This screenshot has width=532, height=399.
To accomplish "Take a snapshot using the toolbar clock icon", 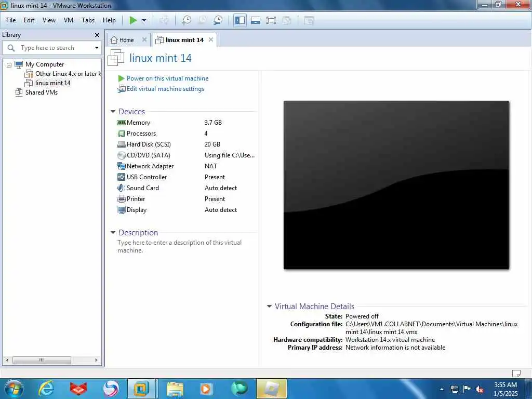I will click(187, 20).
